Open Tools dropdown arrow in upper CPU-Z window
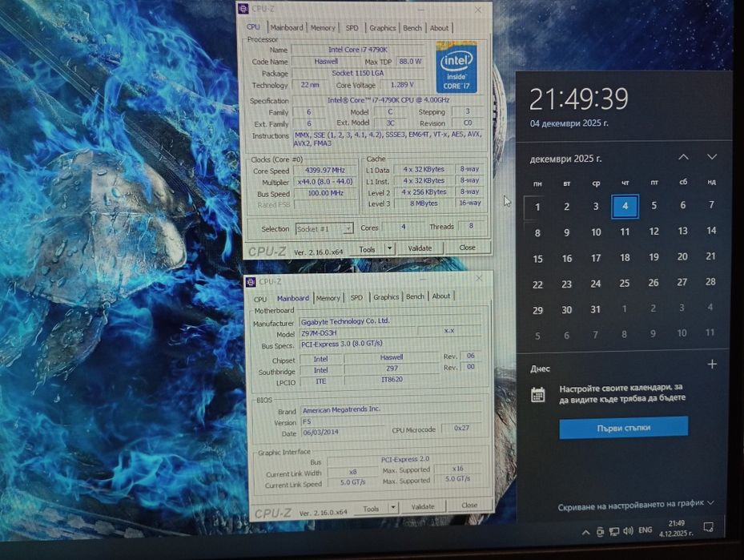 [x=389, y=248]
